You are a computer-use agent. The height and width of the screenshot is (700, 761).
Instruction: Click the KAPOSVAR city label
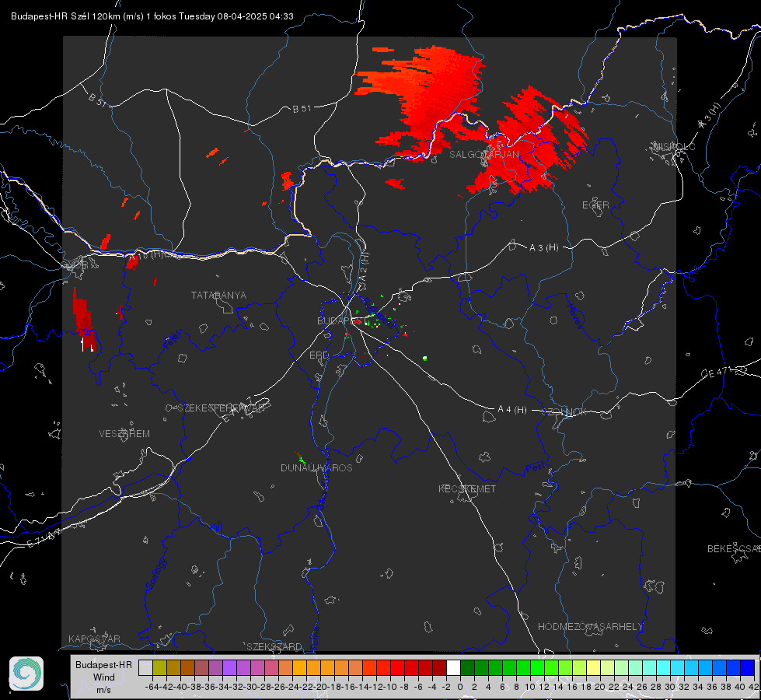[x=94, y=639]
